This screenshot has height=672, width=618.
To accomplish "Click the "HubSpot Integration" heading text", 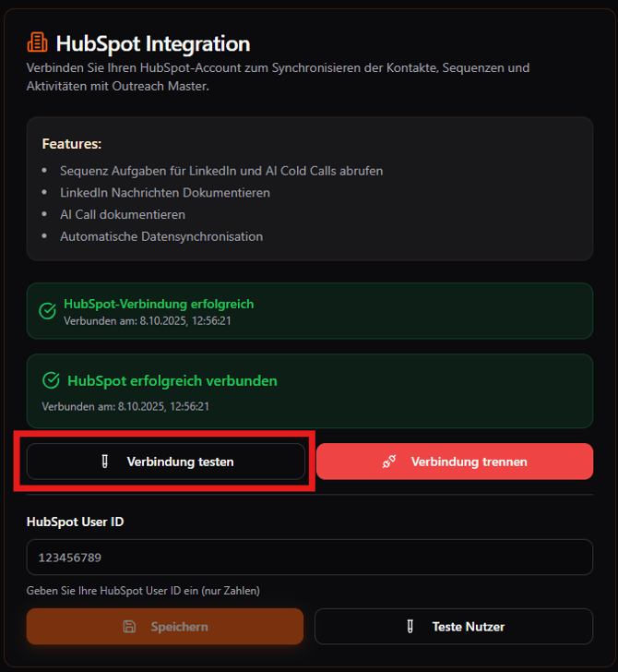I will [x=153, y=43].
